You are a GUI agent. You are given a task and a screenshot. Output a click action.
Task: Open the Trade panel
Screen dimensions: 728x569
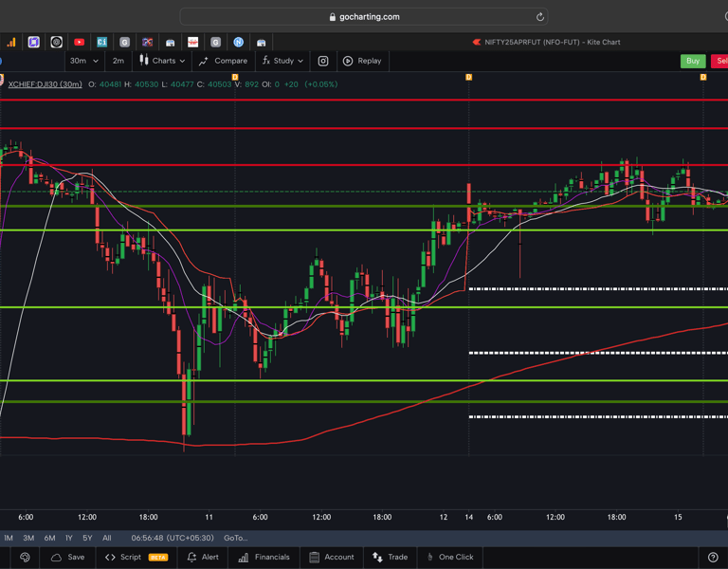(390, 557)
